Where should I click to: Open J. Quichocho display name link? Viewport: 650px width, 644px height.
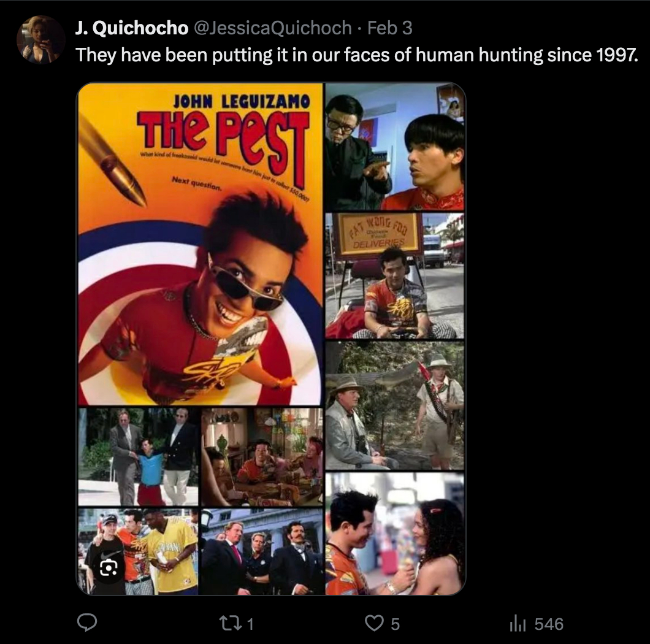click(x=132, y=28)
